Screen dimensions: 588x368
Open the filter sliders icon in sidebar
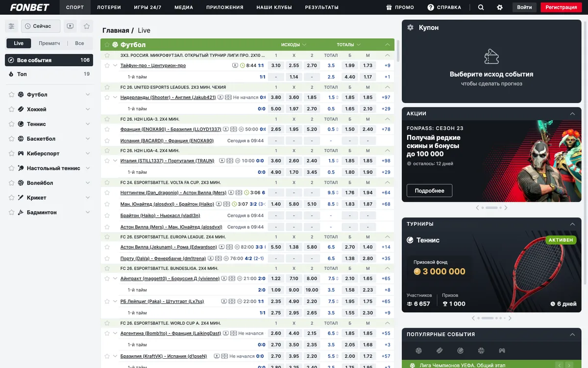click(12, 26)
